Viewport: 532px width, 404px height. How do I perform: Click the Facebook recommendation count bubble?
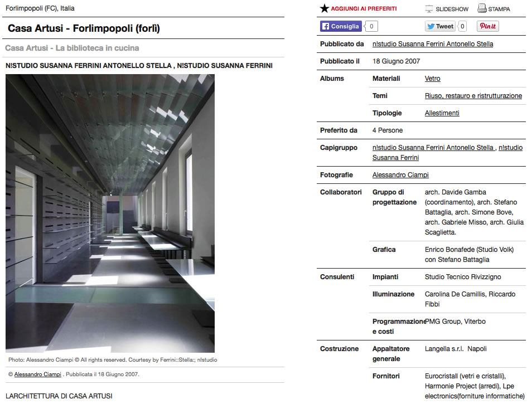pos(371,26)
